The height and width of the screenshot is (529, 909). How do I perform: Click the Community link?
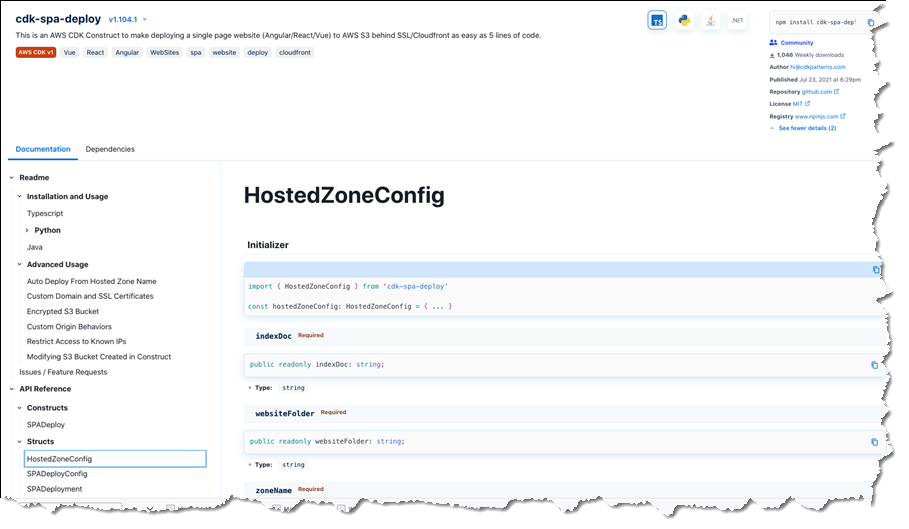[x=797, y=43]
